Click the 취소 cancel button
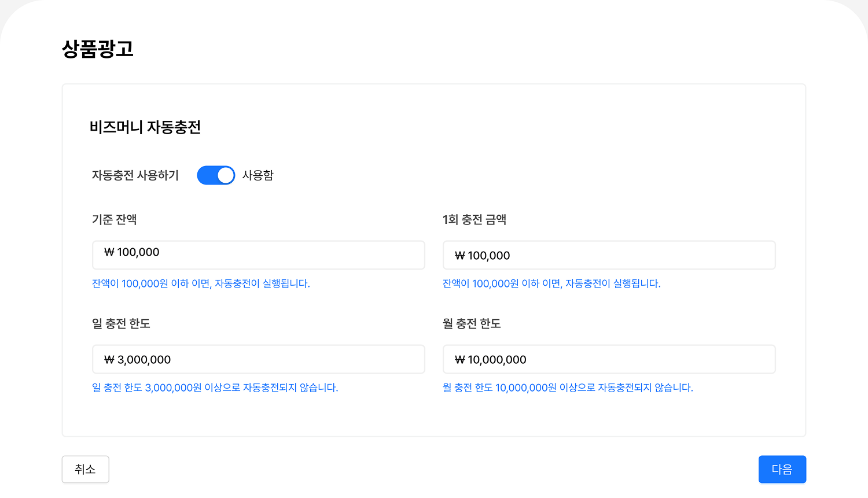Image resolution: width=868 pixels, height=498 pixels. (85, 469)
